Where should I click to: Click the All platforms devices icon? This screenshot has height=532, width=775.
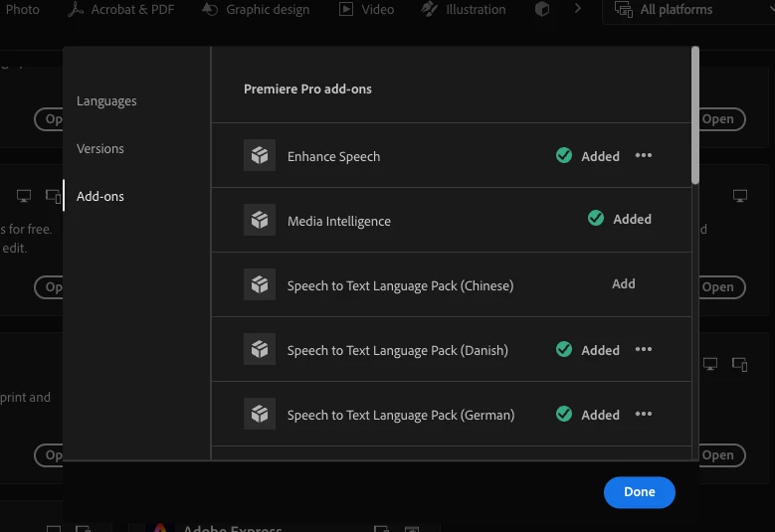(624, 9)
